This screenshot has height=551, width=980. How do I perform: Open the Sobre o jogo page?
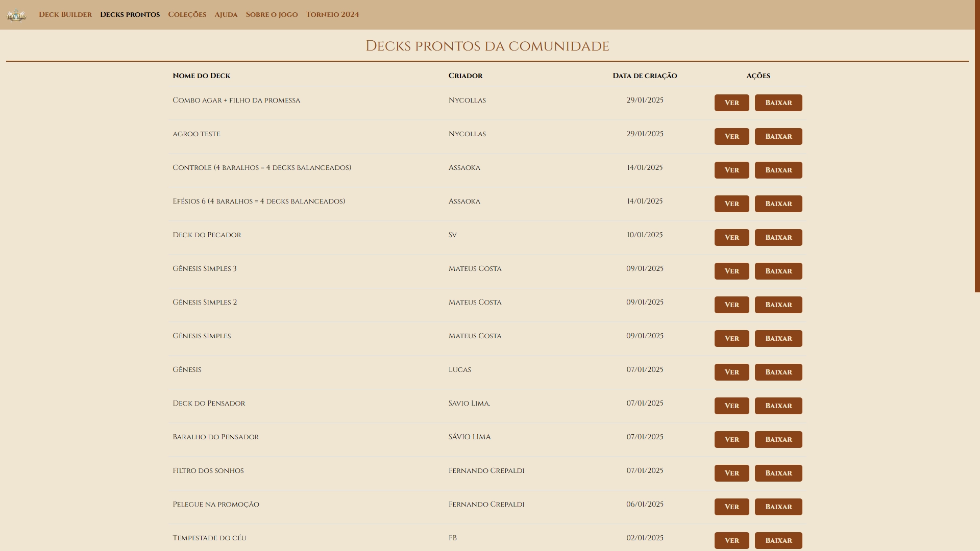click(272, 14)
